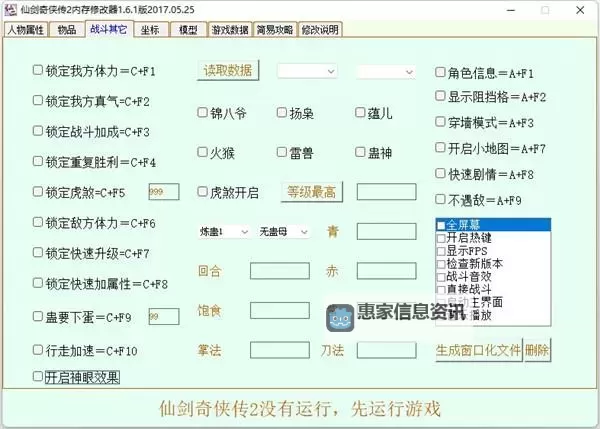Viewport: 600px width, 429px height.
Task: Minimize the trainer window
Action: click(x=511, y=10)
